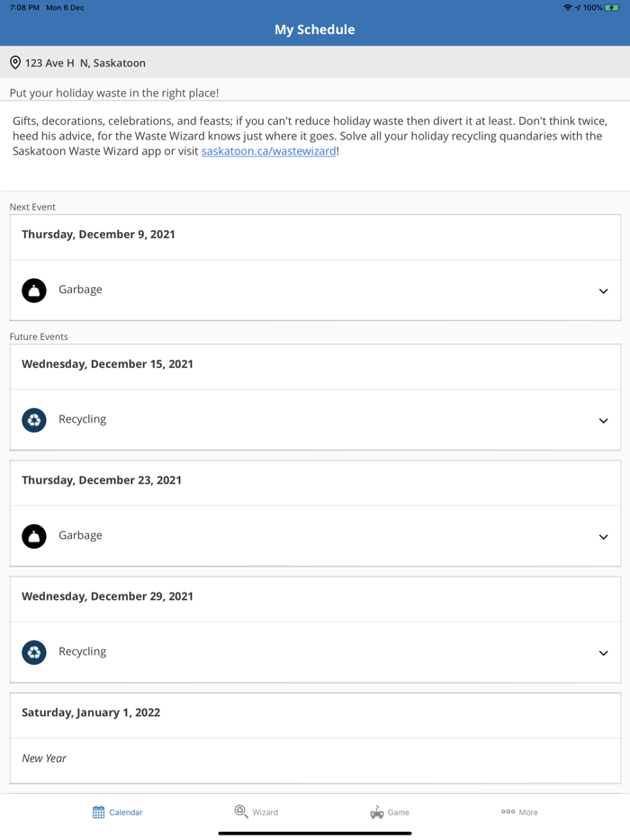Change the address 123 Ave H N, Saskatoon
This screenshot has width=630, height=840.
tap(85, 63)
